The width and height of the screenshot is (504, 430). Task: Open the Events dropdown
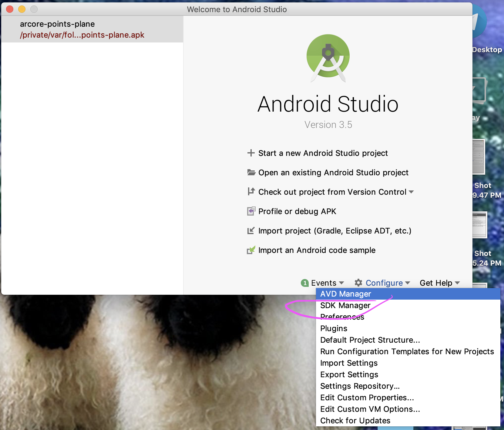(x=328, y=283)
